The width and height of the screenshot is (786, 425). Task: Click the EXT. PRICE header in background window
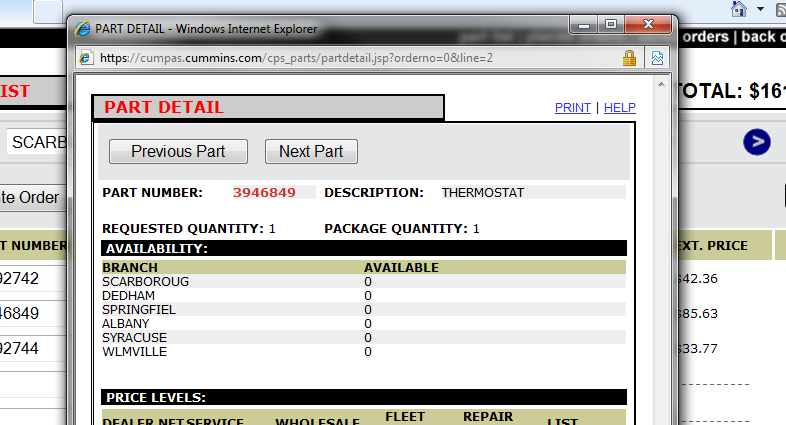click(x=713, y=246)
